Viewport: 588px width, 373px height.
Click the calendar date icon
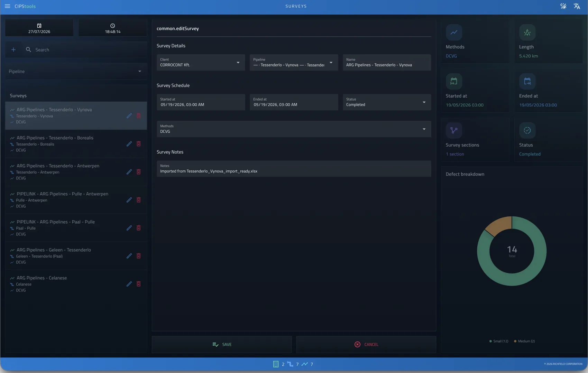[x=39, y=26]
